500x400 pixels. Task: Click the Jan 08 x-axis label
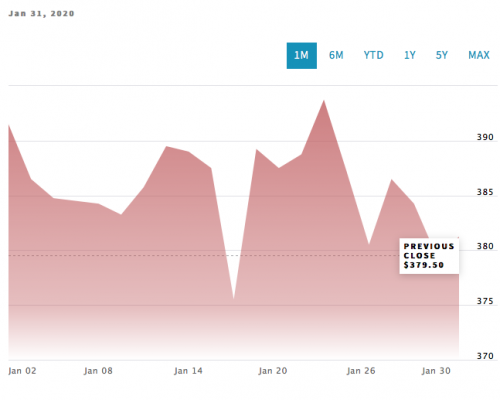(98, 371)
